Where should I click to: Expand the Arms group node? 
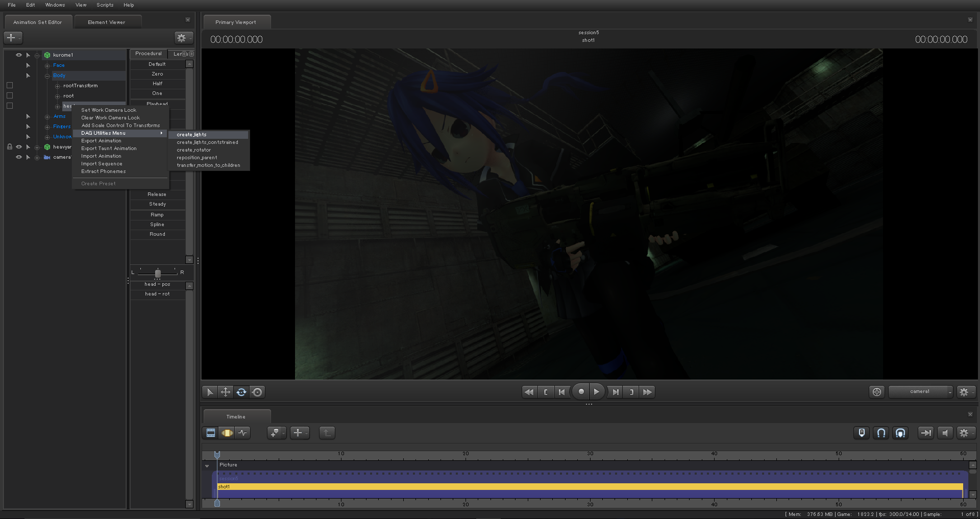point(47,116)
